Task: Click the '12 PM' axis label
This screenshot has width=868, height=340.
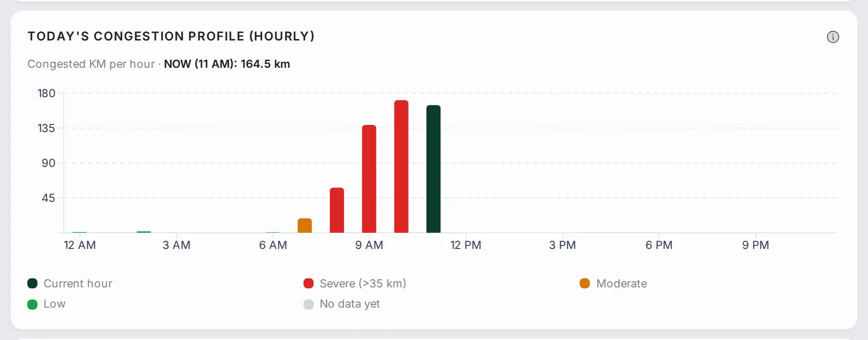Action: pyautogui.click(x=466, y=245)
